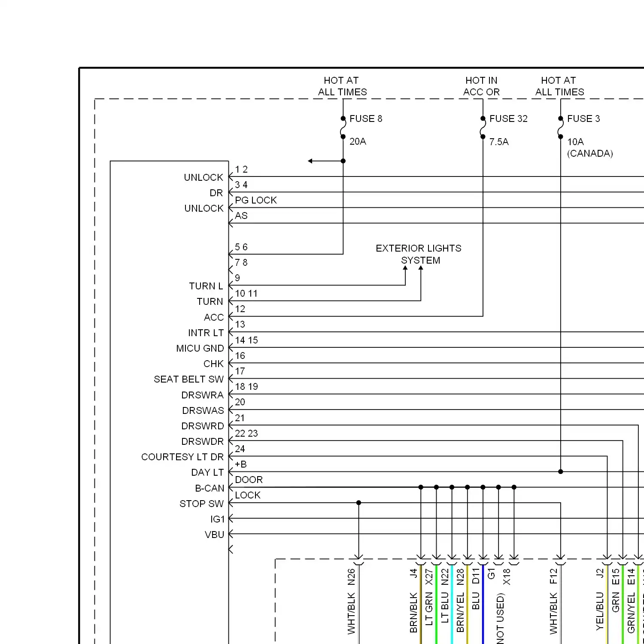Click the DRSWRA signal label
Viewport: 644px width, 644px height.
pos(202,395)
